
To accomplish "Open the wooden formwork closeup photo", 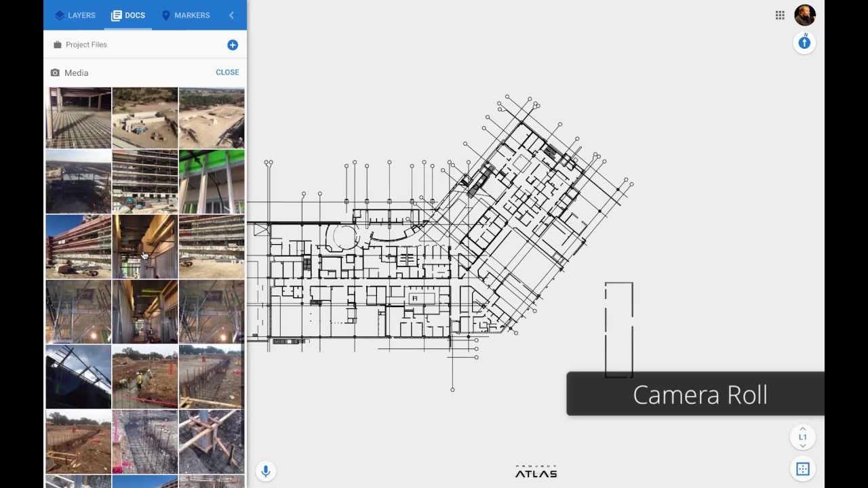I will (212, 442).
